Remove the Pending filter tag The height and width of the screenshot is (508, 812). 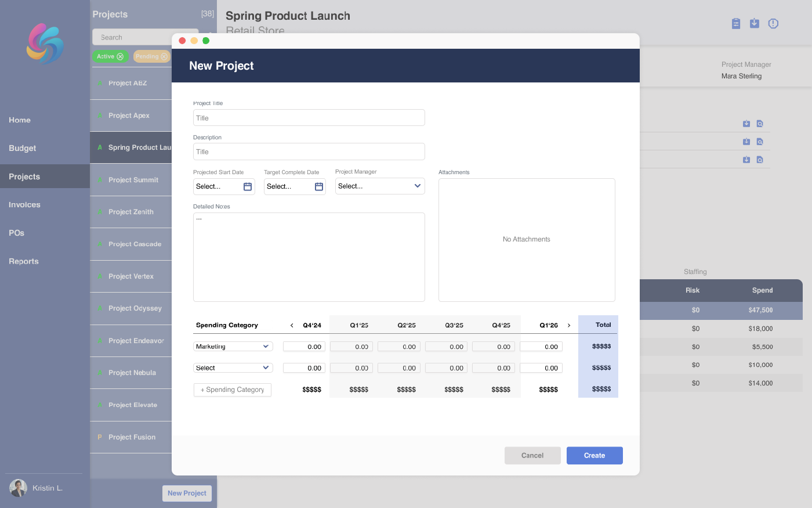(x=164, y=56)
